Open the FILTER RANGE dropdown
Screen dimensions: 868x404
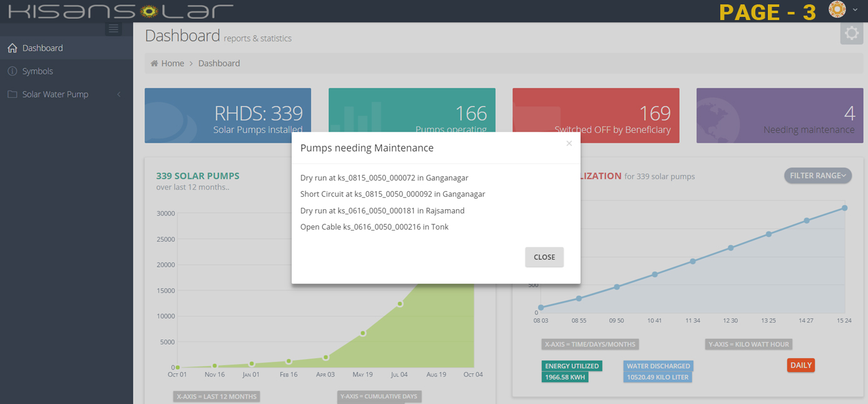click(818, 176)
